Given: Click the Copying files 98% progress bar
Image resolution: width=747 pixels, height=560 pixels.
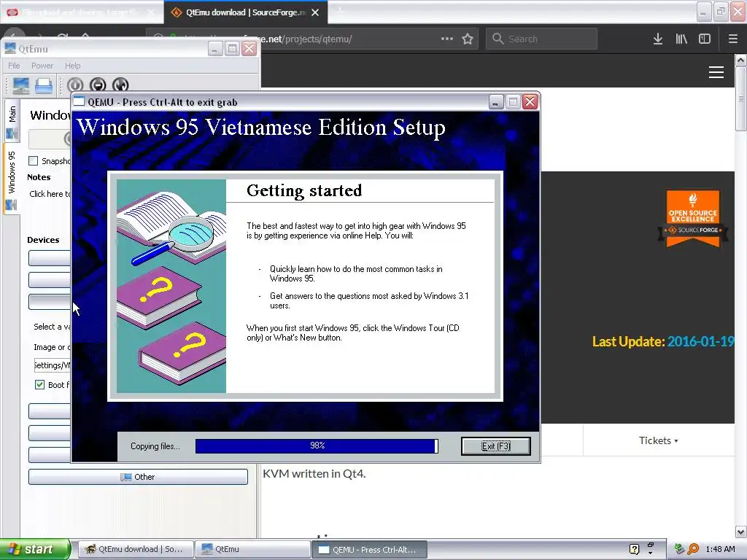Looking at the screenshot, I should (317, 446).
